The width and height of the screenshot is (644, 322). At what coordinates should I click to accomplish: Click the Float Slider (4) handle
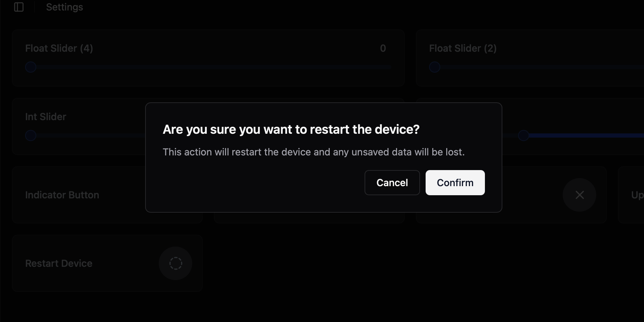[x=31, y=67]
